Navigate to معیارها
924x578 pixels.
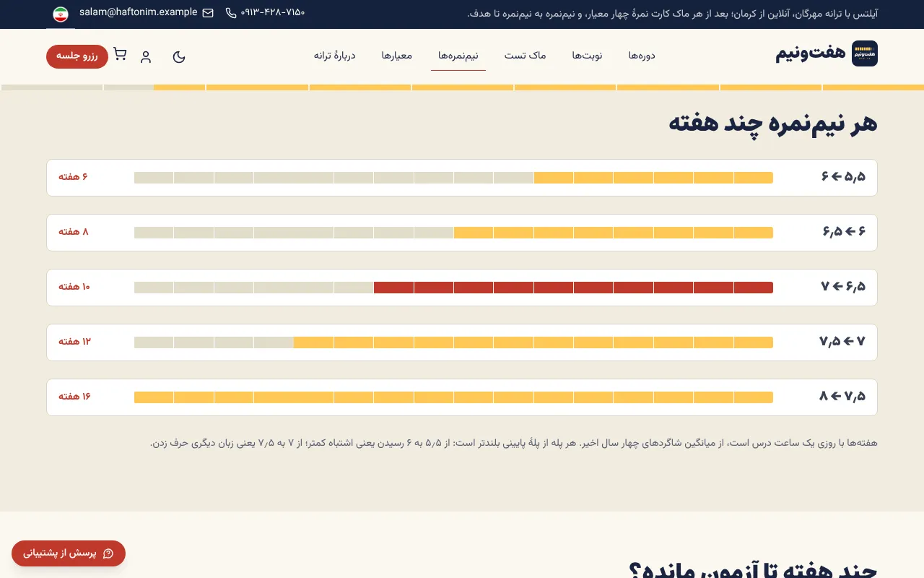click(397, 56)
